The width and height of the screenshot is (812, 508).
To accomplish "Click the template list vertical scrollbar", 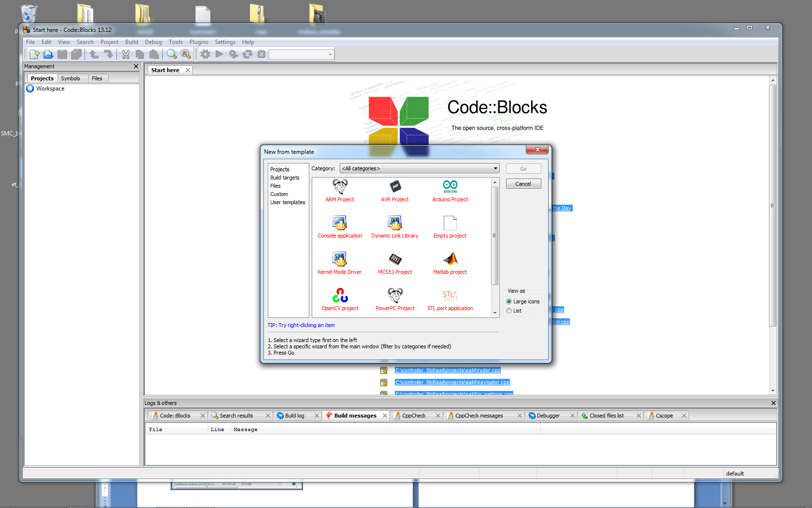I will pos(494,235).
